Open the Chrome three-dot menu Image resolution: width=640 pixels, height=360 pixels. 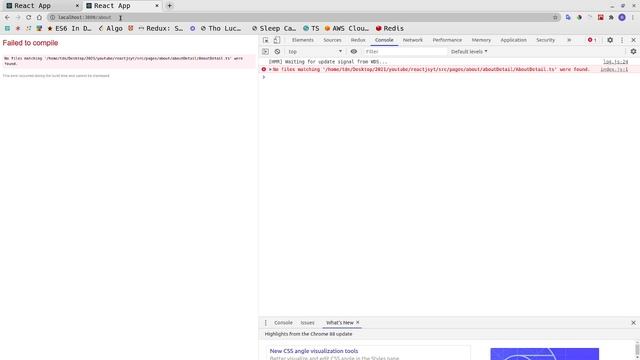tap(633, 17)
